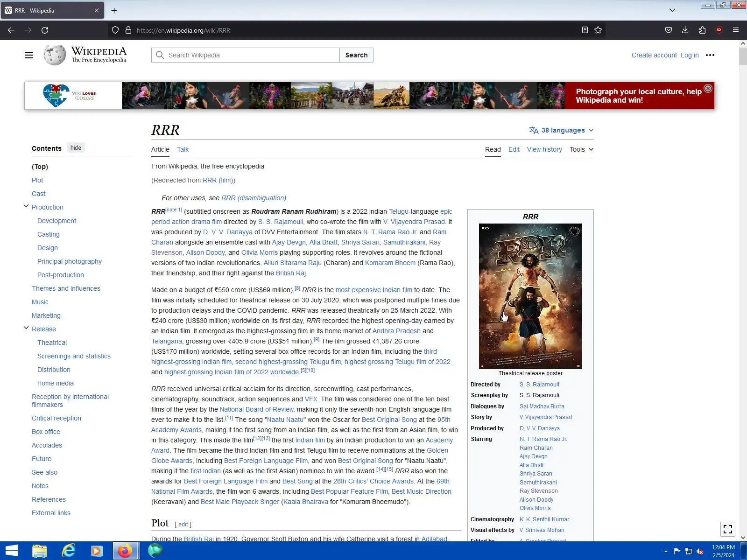This screenshot has height=560, width=747.
Task: Hide the Contents sidebar
Action: click(76, 148)
